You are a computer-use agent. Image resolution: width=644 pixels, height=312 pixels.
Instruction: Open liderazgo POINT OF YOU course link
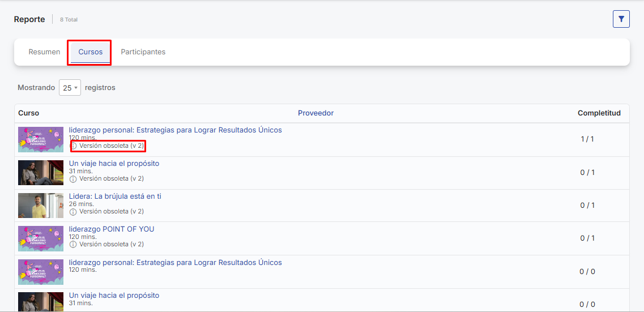coord(112,229)
